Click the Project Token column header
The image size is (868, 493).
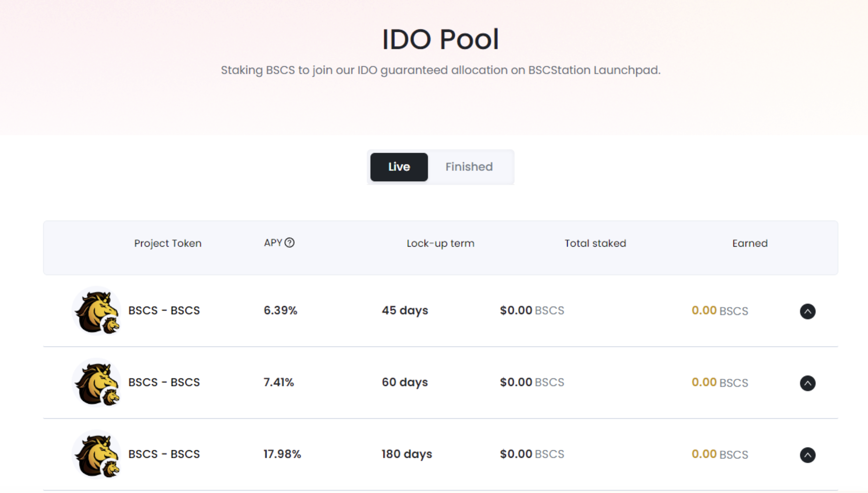(x=168, y=243)
